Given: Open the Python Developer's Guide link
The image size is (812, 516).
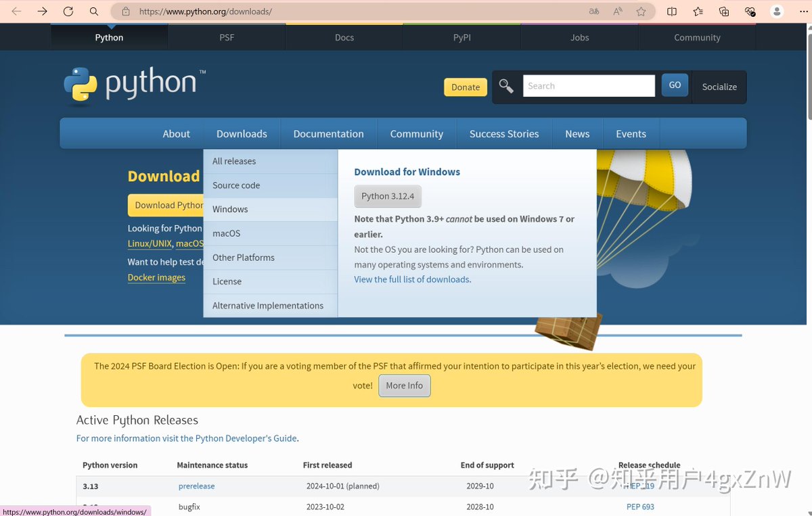Looking at the screenshot, I should click(246, 438).
